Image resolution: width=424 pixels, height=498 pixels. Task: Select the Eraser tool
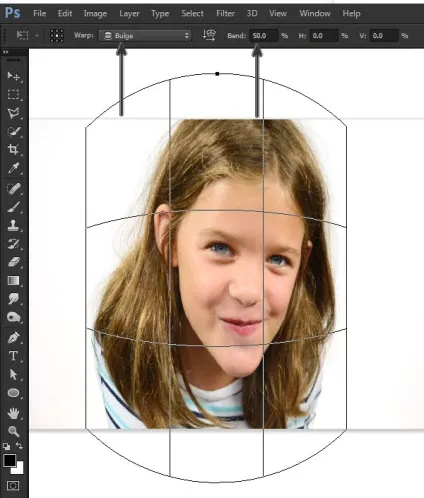coord(13,262)
